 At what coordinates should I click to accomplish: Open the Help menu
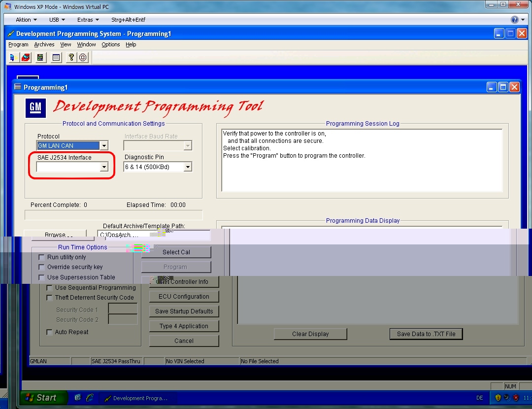coord(131,44)
